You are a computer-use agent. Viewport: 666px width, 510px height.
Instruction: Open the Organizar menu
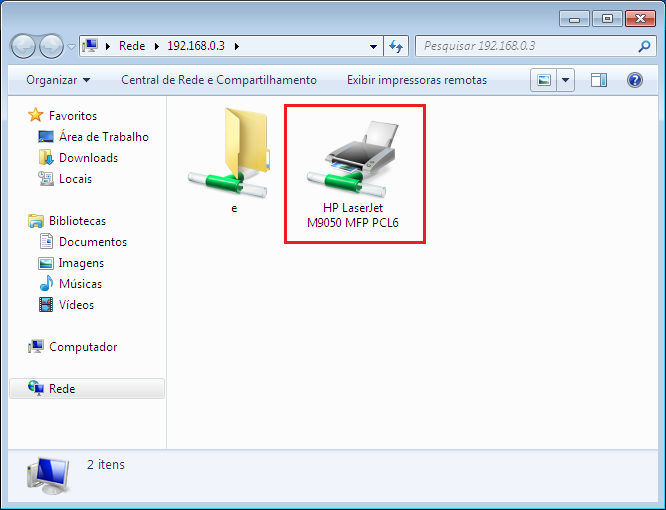pyautogui.click(x=58, y=80)
